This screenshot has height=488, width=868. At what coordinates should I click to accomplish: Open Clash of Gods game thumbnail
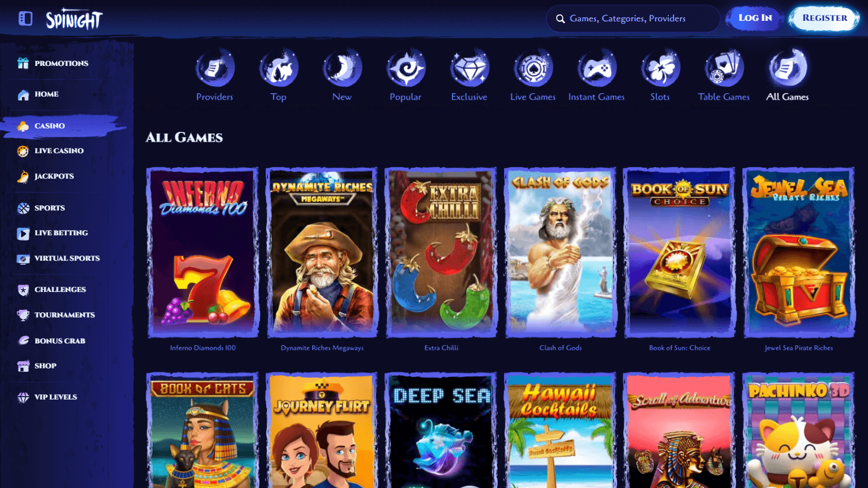(x=560, y=252)
